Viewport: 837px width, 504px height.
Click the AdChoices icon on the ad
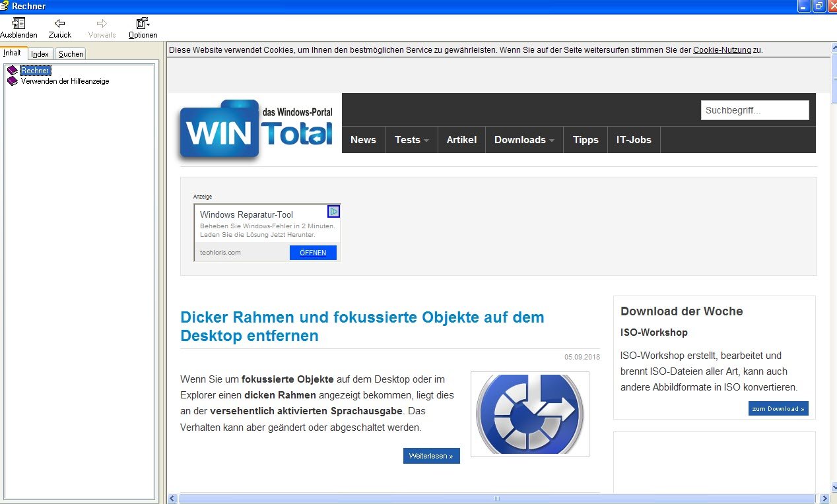pyautogui.click(x=333, y=211)
